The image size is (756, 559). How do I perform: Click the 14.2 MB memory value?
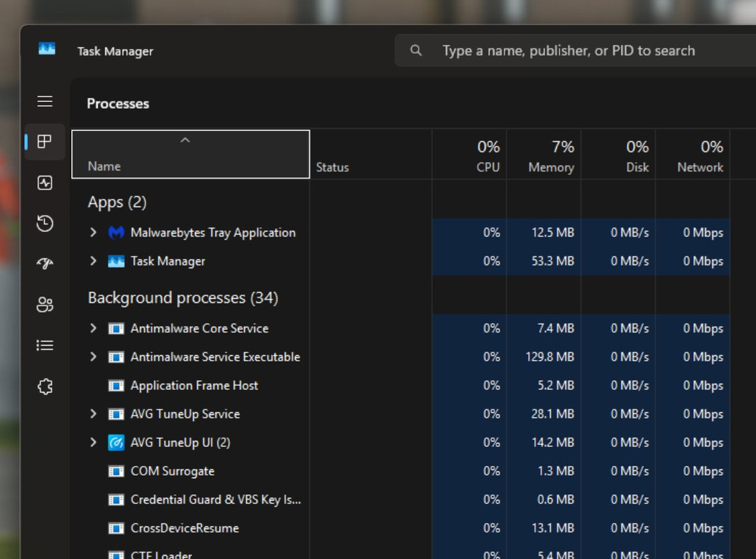553,442
